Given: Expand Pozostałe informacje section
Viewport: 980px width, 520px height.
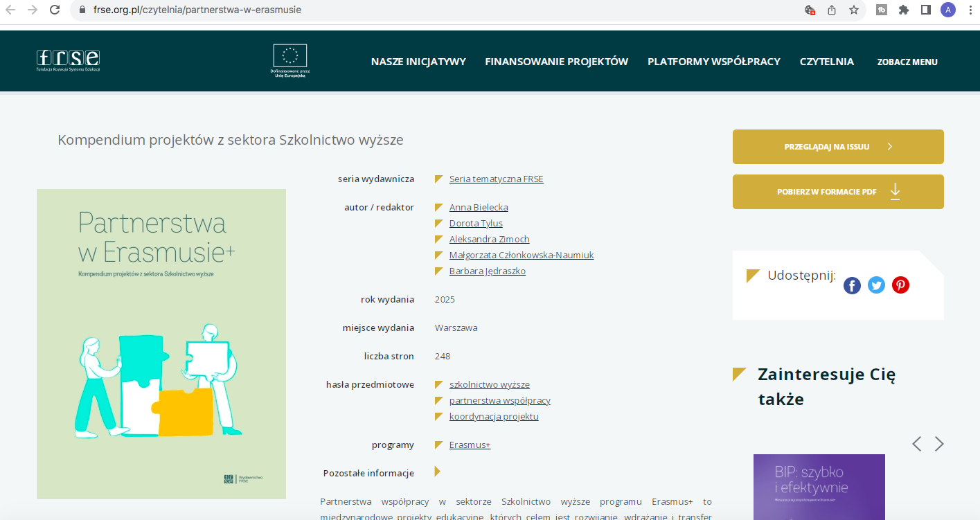Looking at the screenshot, I should point(437,472).
